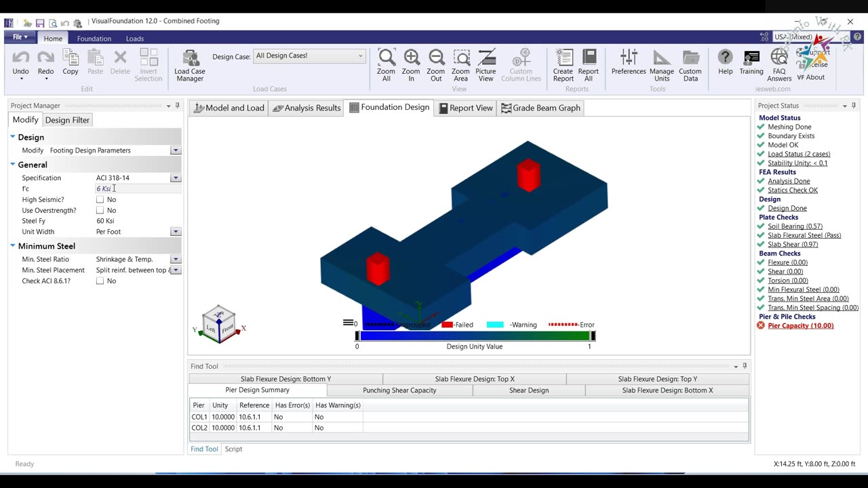
Task: Open the Min. Steel Ratio dropdown
Action: [x=176, y=259]
